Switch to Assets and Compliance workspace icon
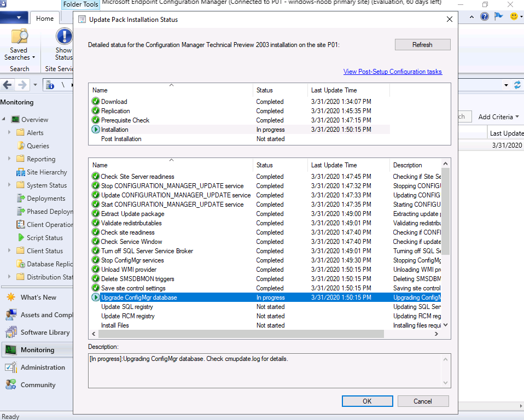This screenshot has height=420, width=524. click(x=11, y=315)
